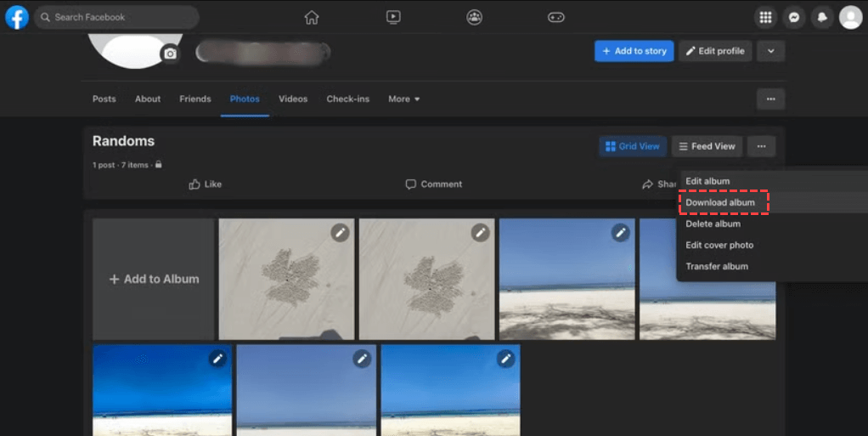Click pencil on bottom-left deep blue sky photo

pos(217,359)
